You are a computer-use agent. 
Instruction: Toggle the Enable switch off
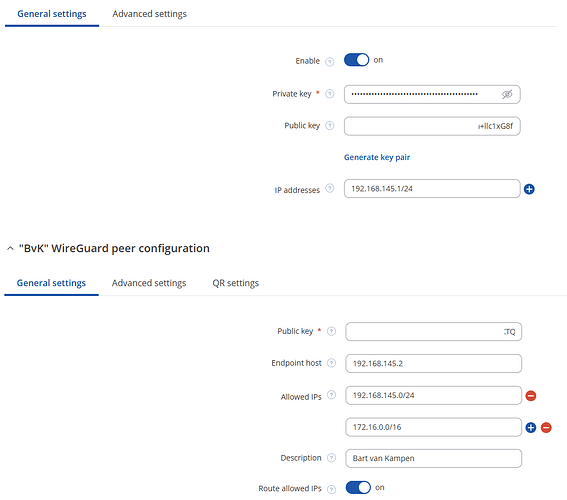[356, 60]
